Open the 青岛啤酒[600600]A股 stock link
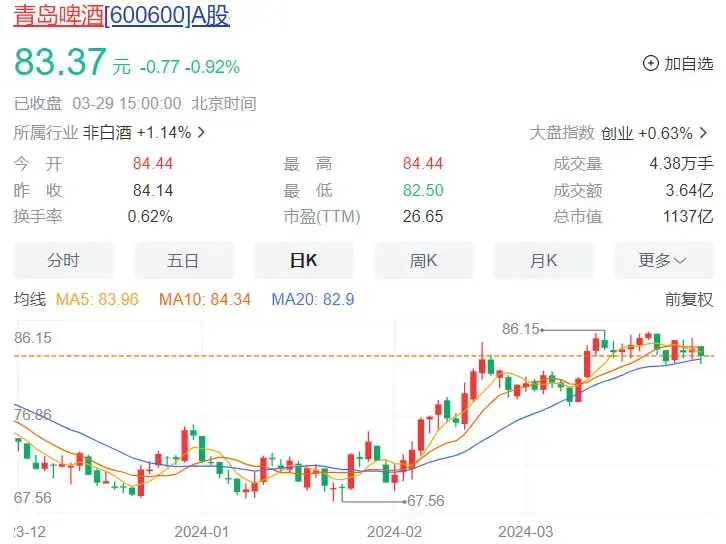Viewport: 726px width, 544px height. (x=122, y=16)
